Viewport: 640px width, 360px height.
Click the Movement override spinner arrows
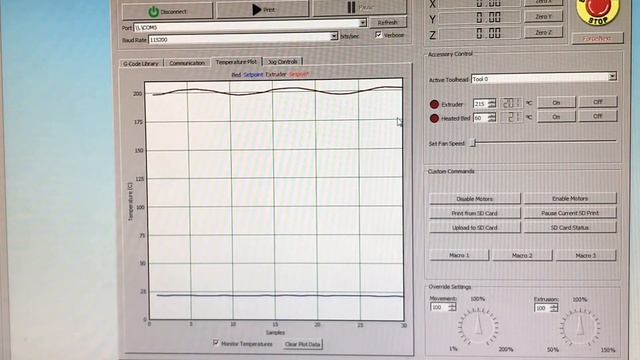pyautogui.click(x=452, y=307)
